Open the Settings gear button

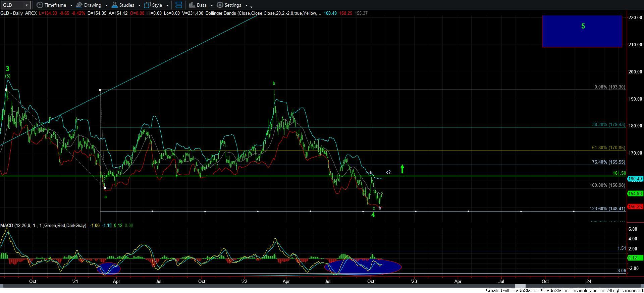point(229,5)
